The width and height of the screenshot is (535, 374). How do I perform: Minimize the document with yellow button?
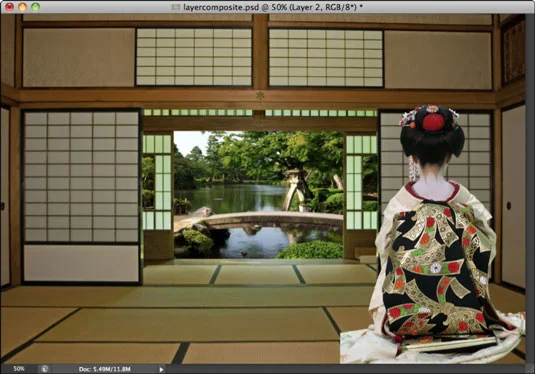[x=23, y=6]
